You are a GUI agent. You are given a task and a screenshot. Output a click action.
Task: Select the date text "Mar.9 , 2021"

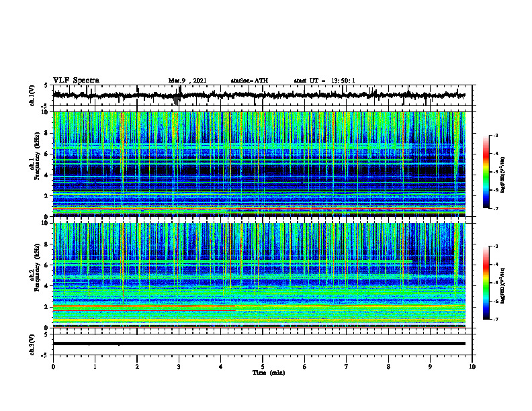tap(187, 81)
